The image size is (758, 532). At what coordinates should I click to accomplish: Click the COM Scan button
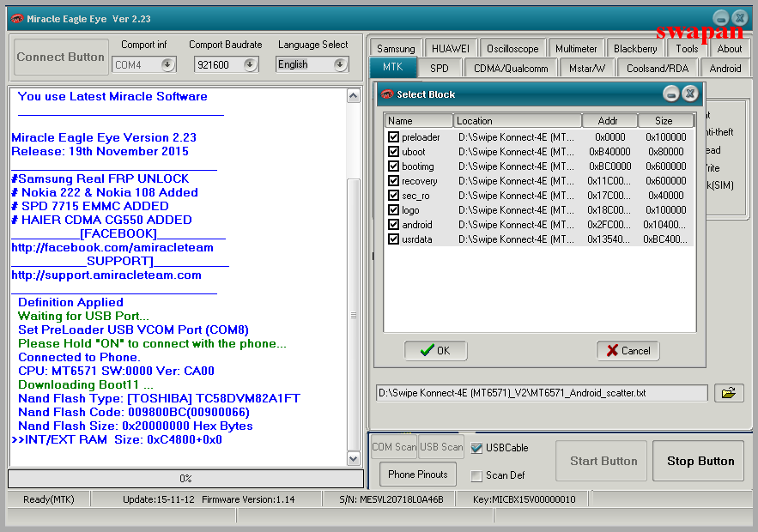(x=394, y=447)
